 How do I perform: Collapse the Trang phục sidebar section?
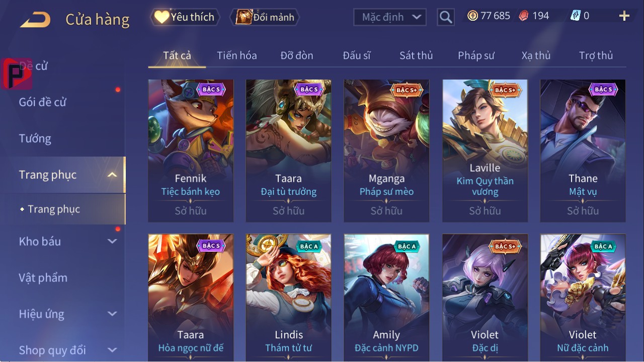pos(112,175)
